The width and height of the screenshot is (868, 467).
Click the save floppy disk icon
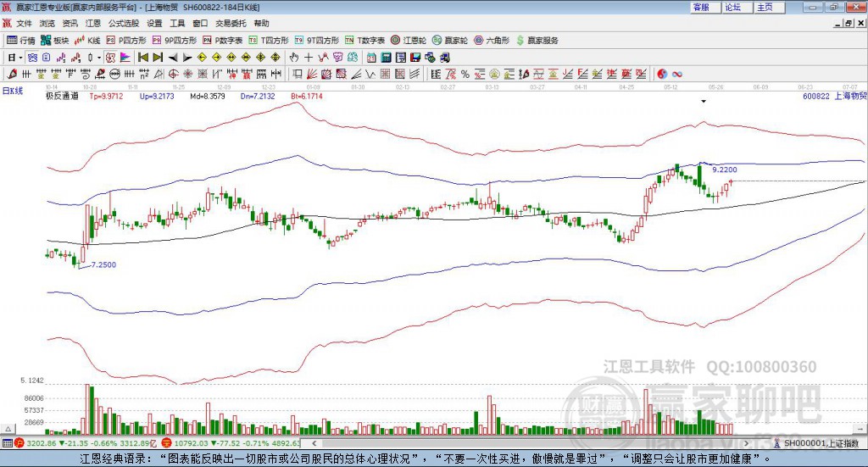tap(415, 58)
